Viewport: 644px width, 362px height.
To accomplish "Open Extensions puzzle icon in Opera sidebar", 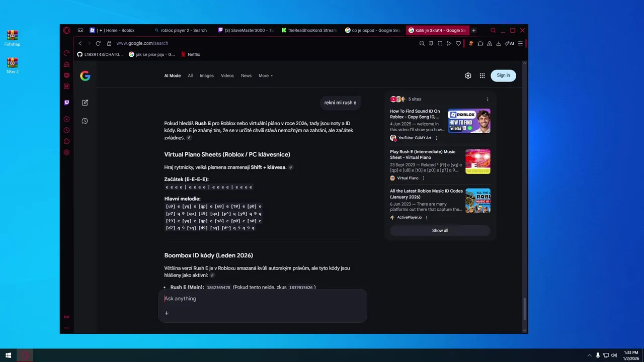I will pyautogui.click(x=66, y=141).
